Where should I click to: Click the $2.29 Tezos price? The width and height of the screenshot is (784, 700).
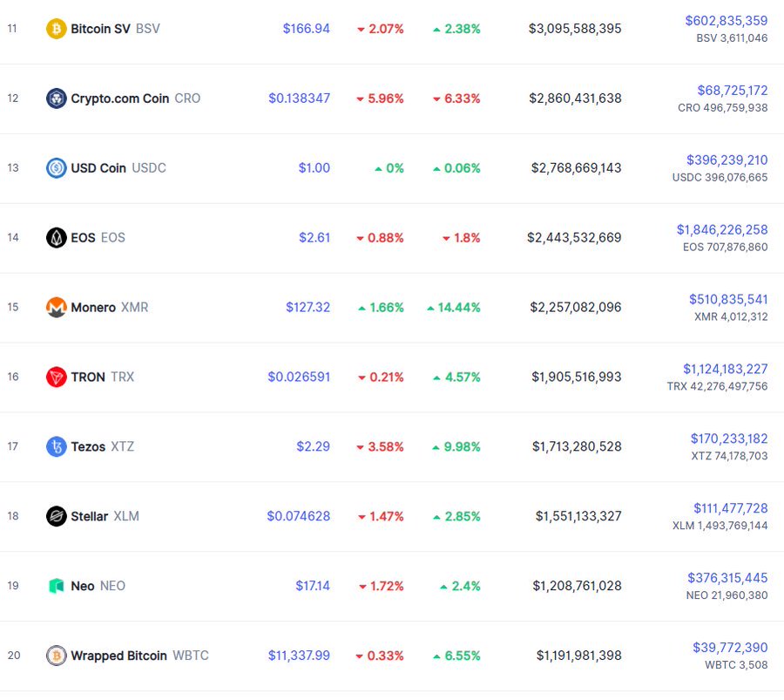[x=314, y=445]
